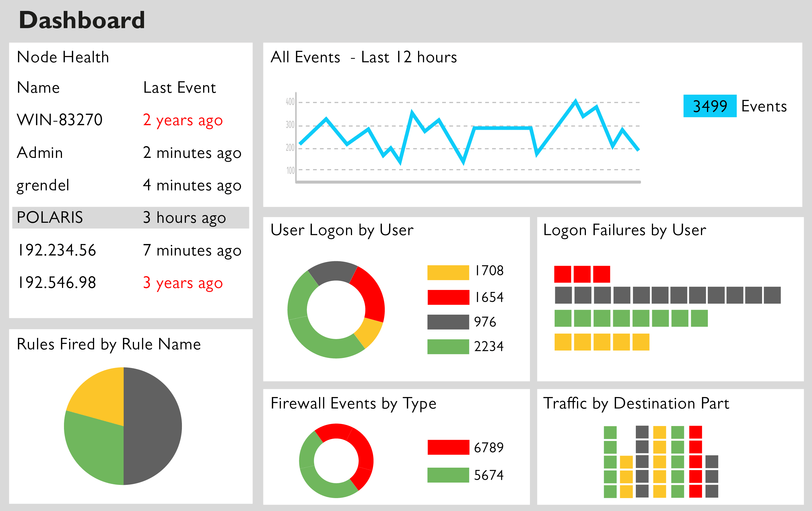Image resolution: width=812 pixels, height=511 pixels.
Task: Click the red swatch beside 1654
Action: (448, 297)
